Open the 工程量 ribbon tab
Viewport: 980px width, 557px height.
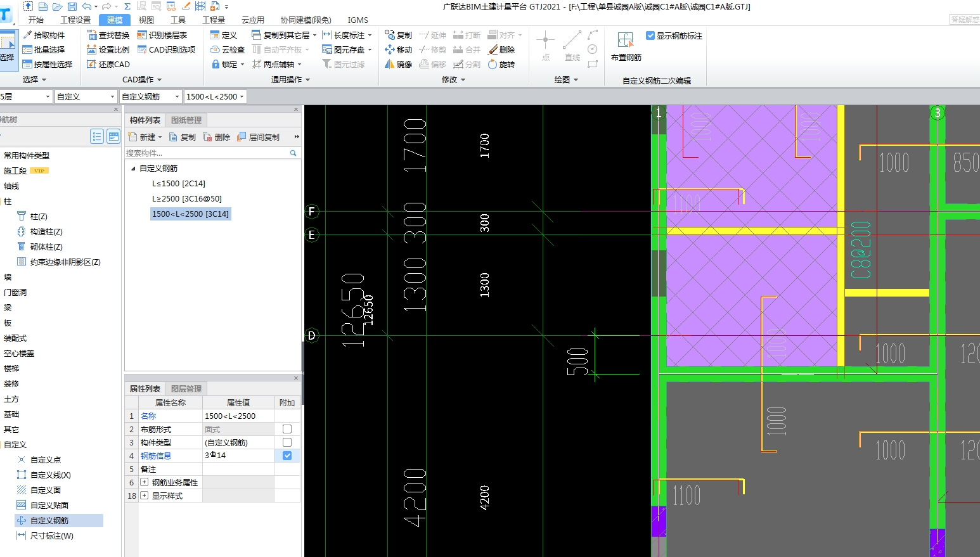tap(214, 20)
